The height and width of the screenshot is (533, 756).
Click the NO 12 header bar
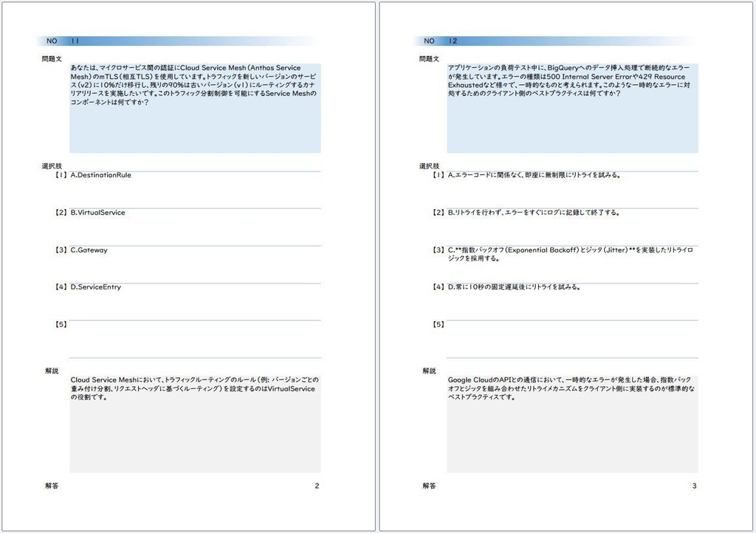(x=555, y=41)
